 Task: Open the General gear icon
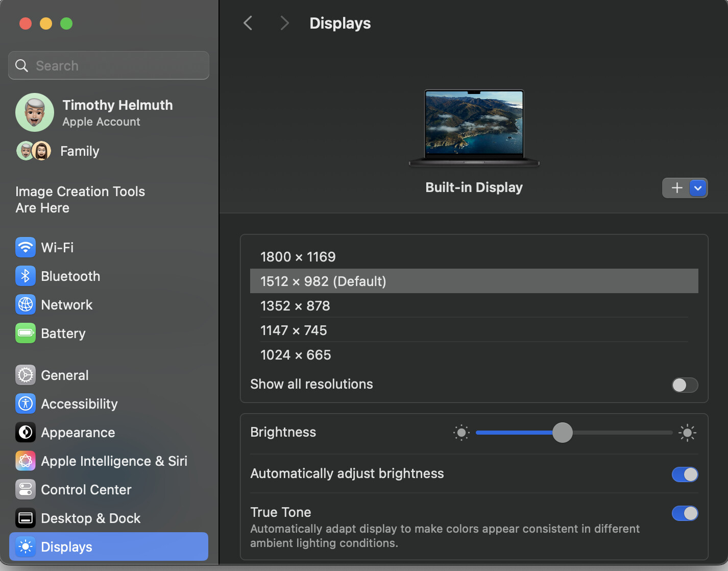pos(26,375)
